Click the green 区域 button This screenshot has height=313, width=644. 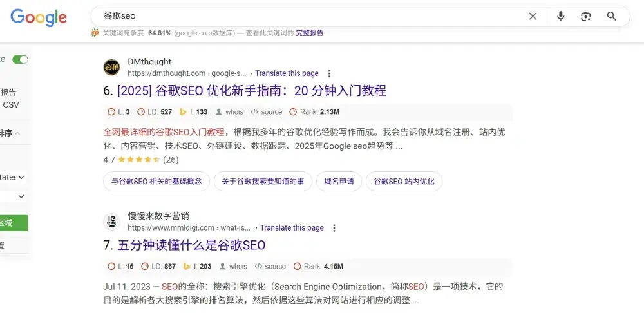tap(14, 223)
